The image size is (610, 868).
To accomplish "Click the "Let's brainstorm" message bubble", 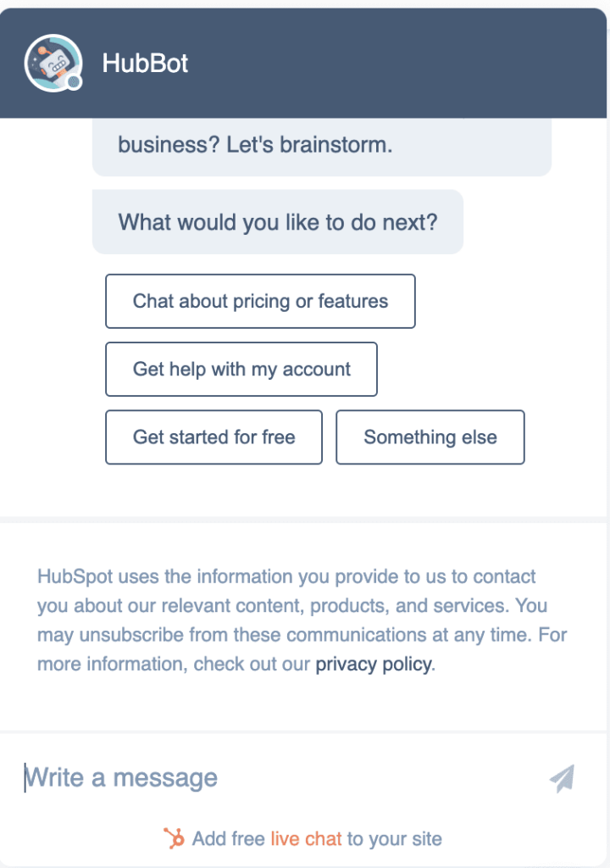I will point(322,147).
